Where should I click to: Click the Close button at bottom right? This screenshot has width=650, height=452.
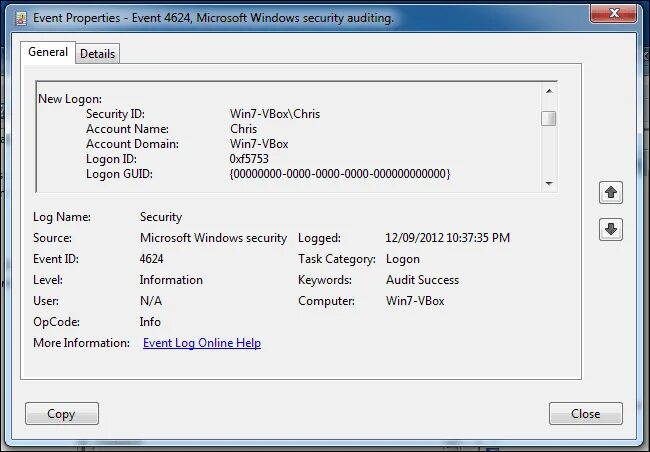(x=585, y=414)
